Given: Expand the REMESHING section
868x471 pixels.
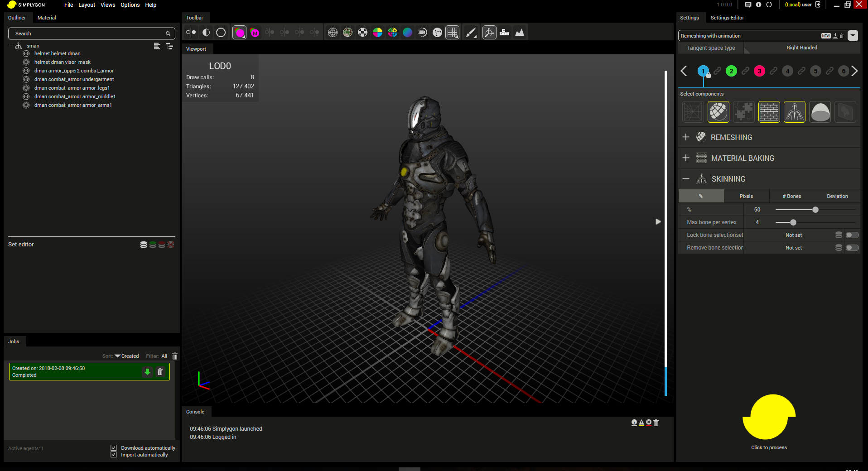Looking at the screenshot, I should [686, 137].
